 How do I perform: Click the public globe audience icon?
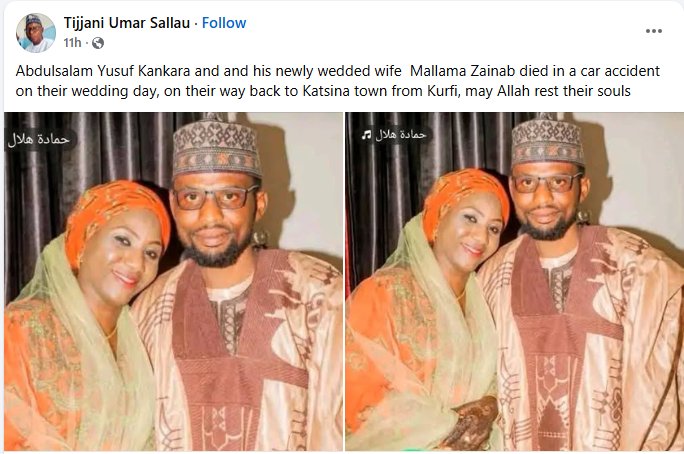coord(98,43)
